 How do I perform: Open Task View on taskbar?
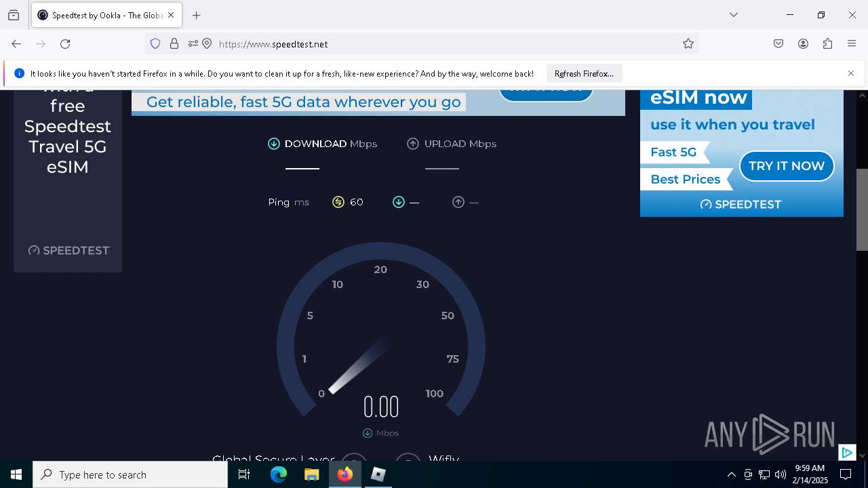[244, 474]
